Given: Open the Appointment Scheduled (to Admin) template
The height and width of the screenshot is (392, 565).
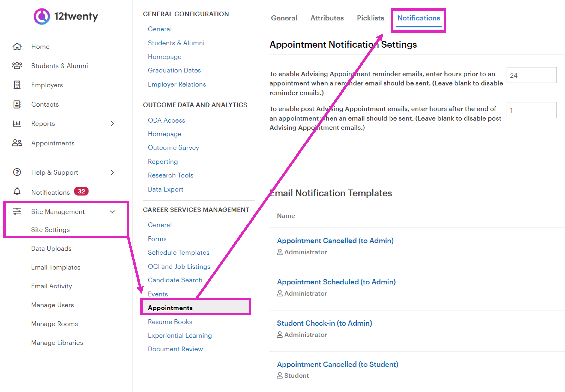Looking at the screenshot, I should (336, 282).
